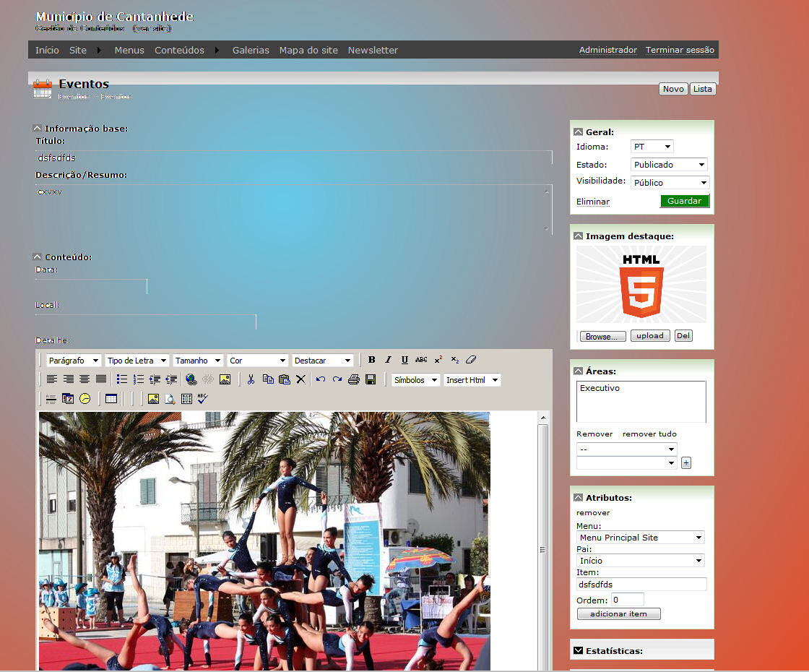The image size is (809, 672).
Task: Toggle the Estatísticas panel open
Action: click(x=579, y=651)
